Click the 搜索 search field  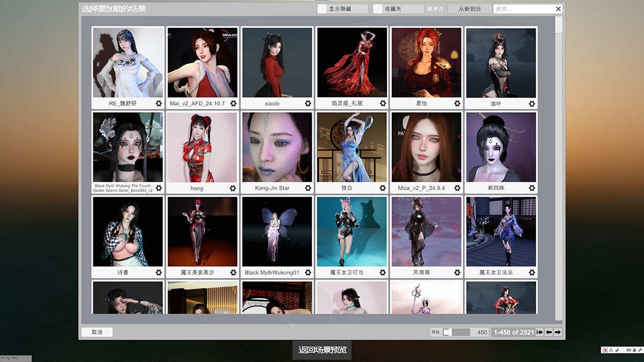[x=523, y=9]
